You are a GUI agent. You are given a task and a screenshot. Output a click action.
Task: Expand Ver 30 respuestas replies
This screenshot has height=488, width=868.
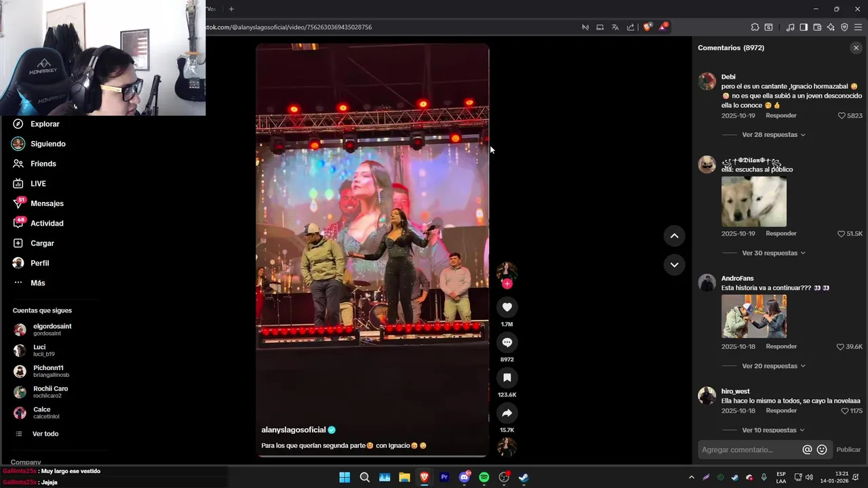773,253
